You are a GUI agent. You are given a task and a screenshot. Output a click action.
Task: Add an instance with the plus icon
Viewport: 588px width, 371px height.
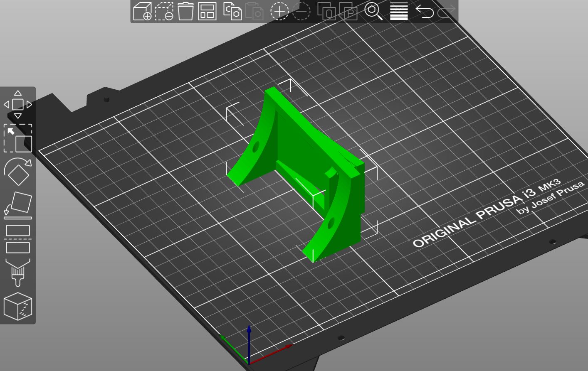279,11
